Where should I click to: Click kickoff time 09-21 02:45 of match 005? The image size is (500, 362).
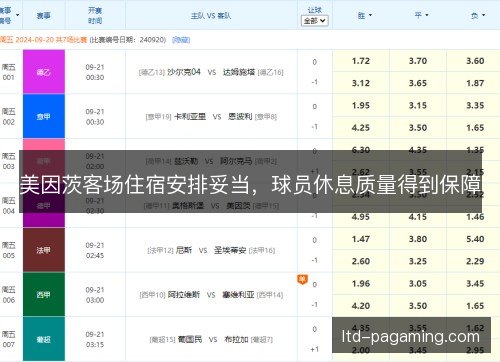tap(95, 250)
